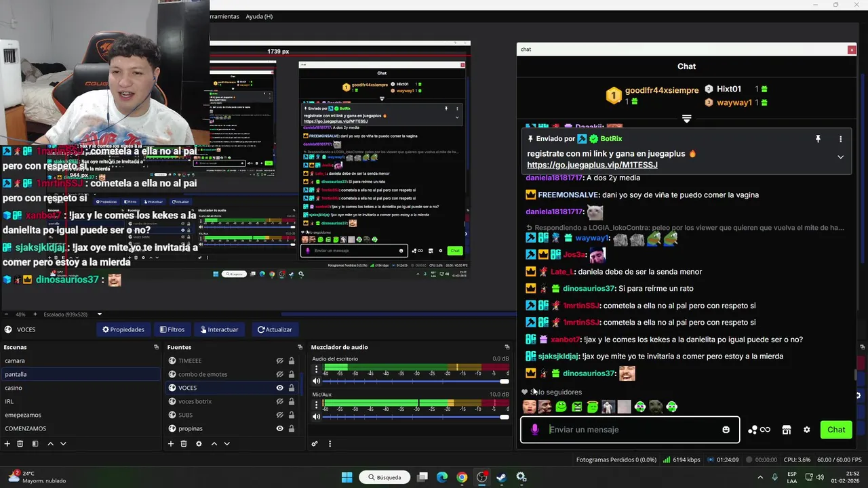Show the SUBS source
868x488 pixels.
coord(279,415)
